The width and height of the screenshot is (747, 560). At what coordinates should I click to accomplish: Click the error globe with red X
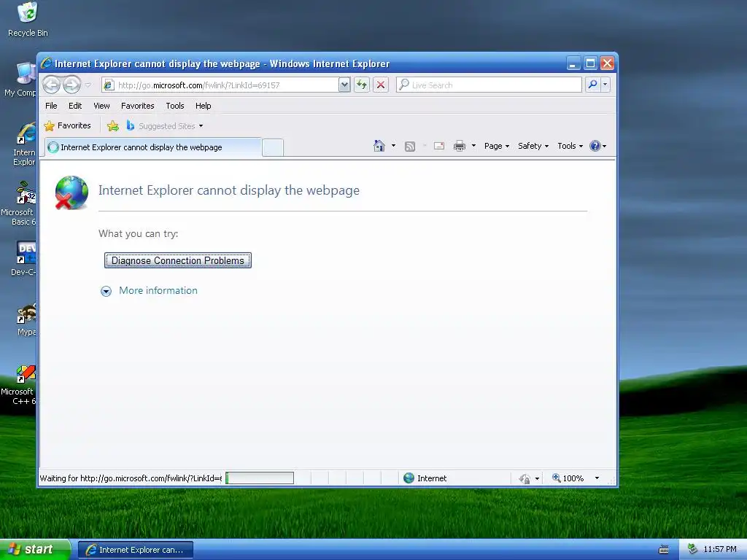[71, 192]
